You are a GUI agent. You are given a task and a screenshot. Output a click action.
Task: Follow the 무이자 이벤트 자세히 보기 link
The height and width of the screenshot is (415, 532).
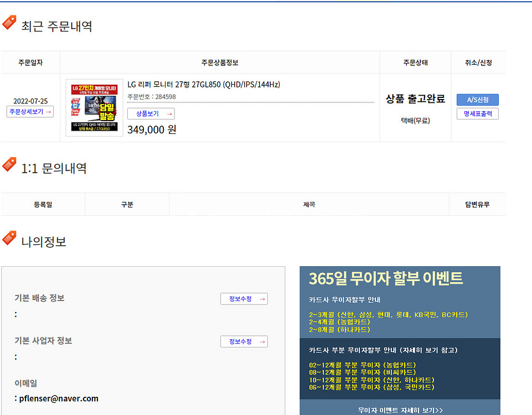(400, 410)
